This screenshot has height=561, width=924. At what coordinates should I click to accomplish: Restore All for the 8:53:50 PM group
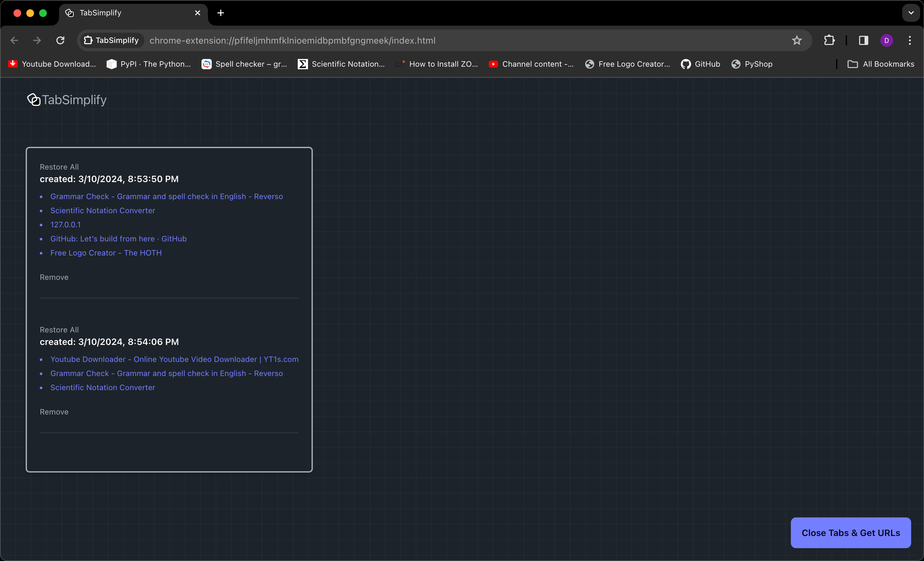59,167
